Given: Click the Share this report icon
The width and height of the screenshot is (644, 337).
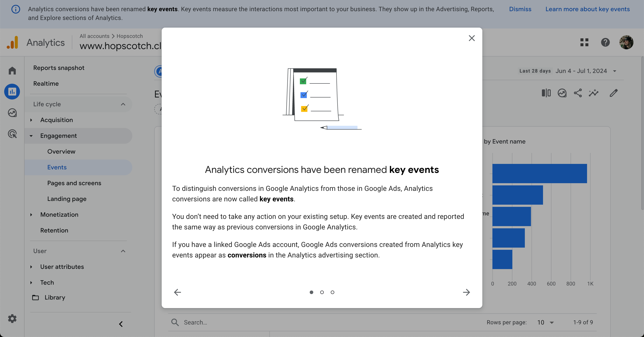Looking at the screenshot, I should pyautogui.click(x=578, y=93).
